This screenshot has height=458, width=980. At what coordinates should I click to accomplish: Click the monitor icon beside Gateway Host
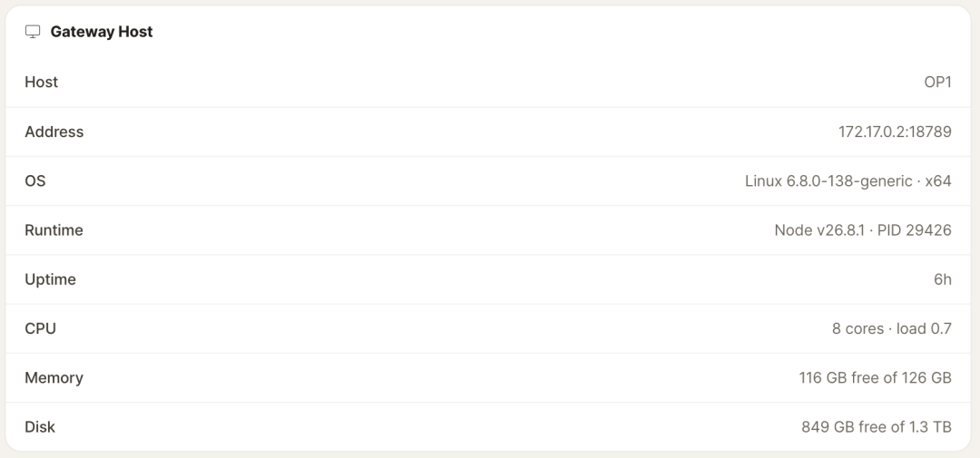[x=33, y=32]
